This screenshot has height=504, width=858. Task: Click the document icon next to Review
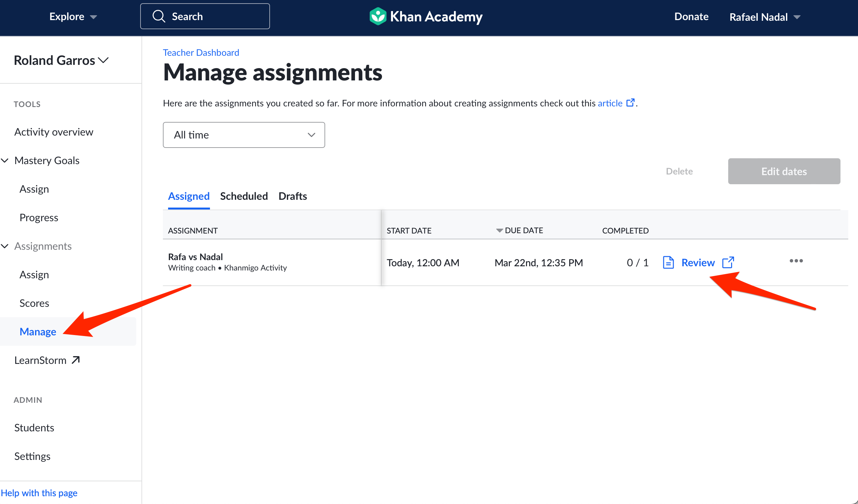668,262
